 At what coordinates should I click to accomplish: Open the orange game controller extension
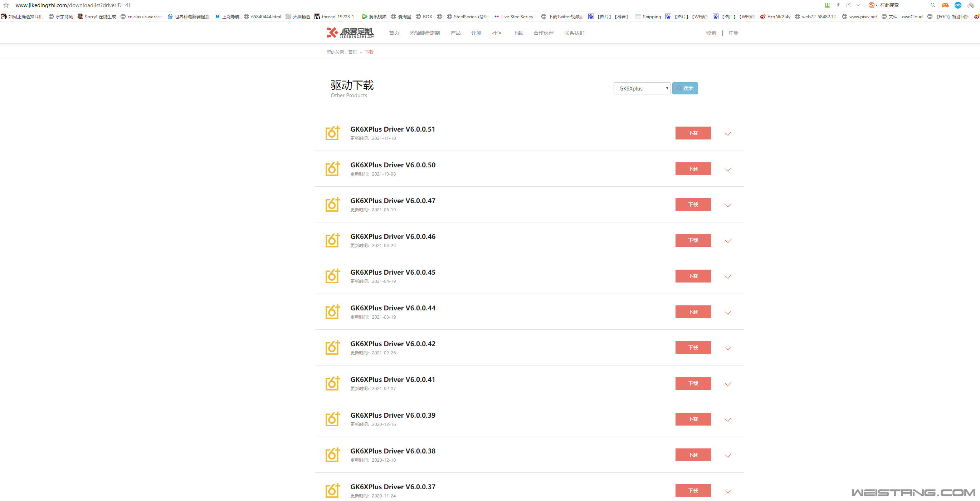945,5
